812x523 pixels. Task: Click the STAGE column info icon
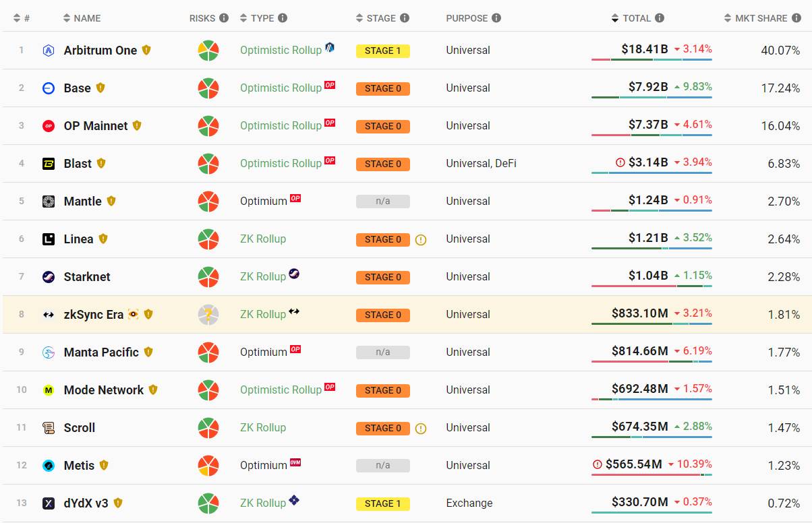405,18
